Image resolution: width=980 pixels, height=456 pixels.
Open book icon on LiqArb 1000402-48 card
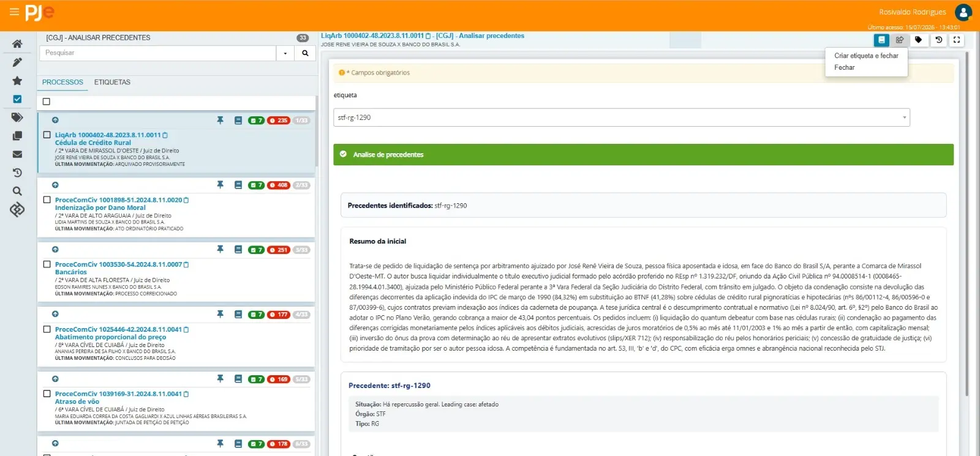pos(238,121)
